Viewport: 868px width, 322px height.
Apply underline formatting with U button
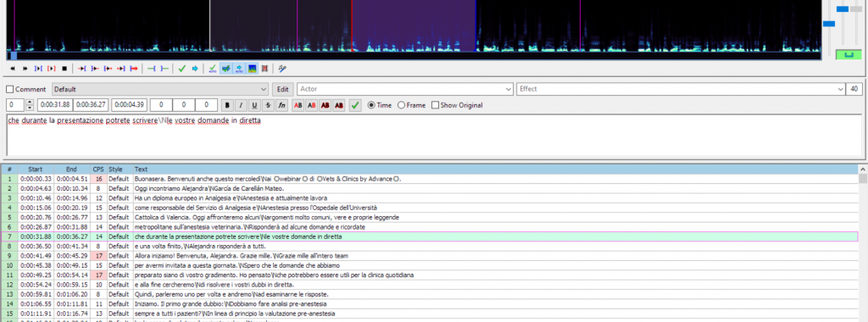(x=254, y=105)
